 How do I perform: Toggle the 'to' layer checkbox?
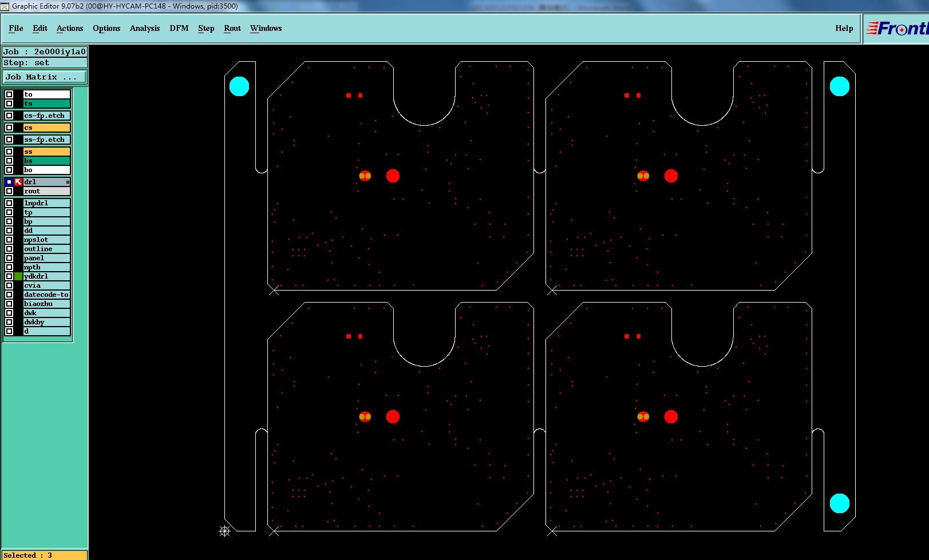pos(9,94)
